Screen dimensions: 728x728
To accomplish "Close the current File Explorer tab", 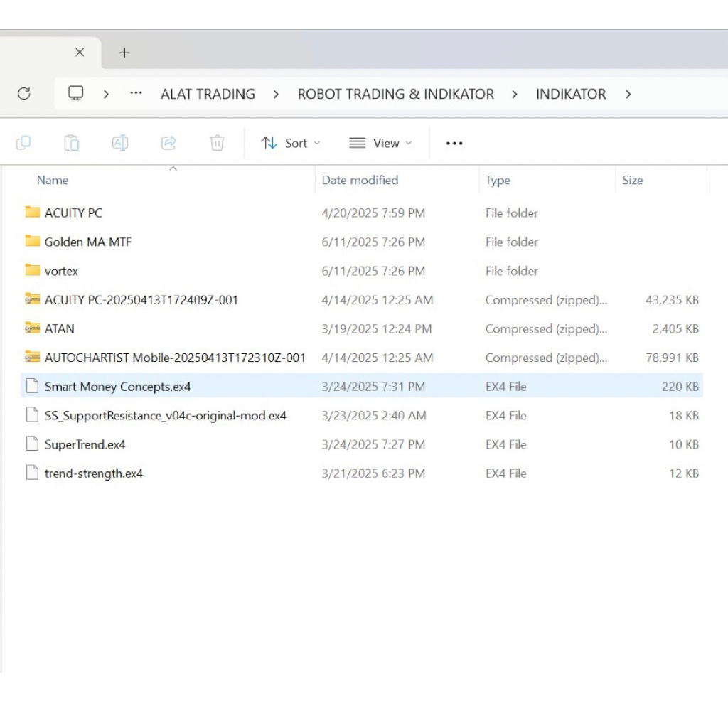I will coord(80,53).
